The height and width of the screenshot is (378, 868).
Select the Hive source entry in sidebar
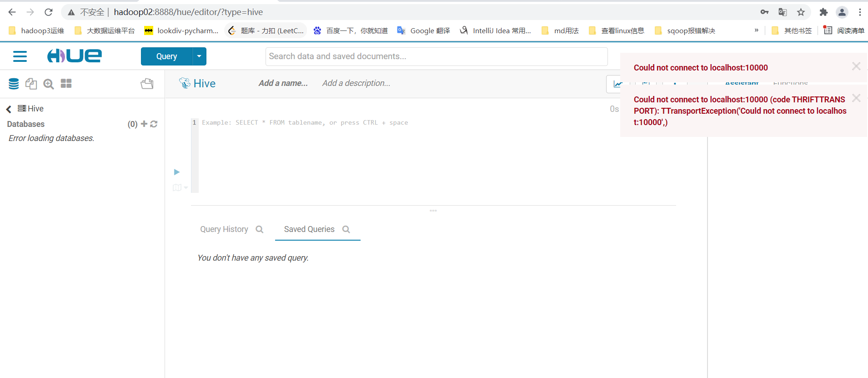pos(30,109)
